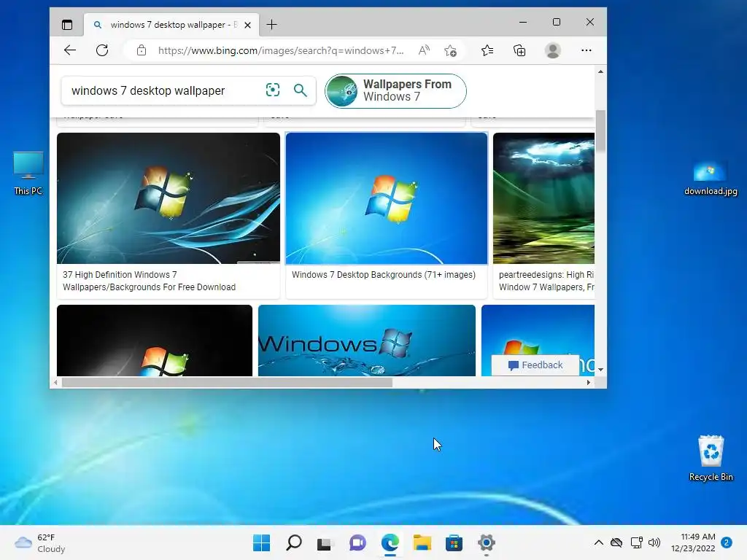The image size is (747, 560).
Task: Open the black background Windows logo thumbnail
Action: [x=155, y=341]
